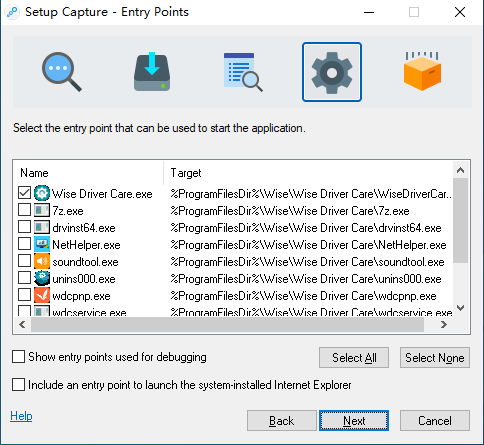Click the soundtool.exe speaker icon
The width and height of the screenshot is (484, 445).
[x=42, y=261]
